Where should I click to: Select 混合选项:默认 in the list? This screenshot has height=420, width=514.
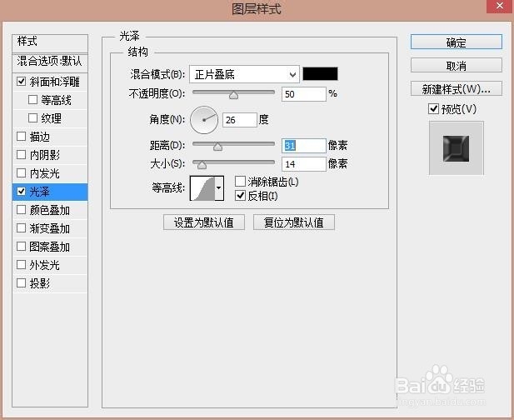pos(50,62)
